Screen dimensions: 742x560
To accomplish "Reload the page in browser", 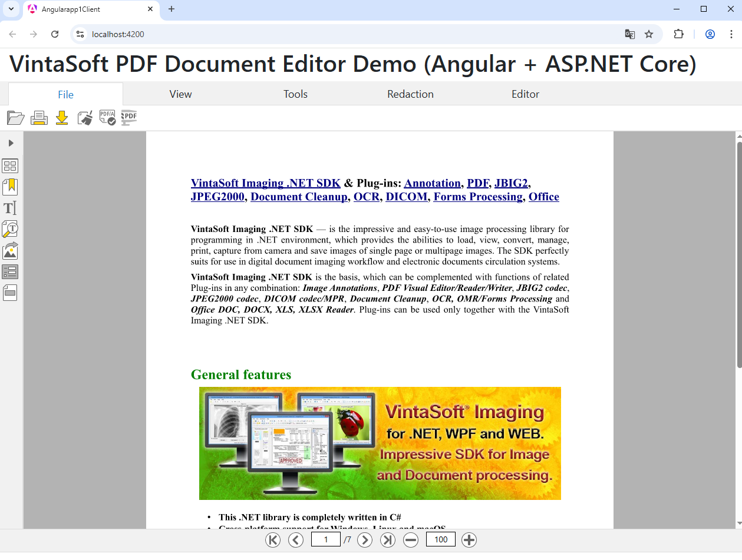I will (x=55, y=34).
